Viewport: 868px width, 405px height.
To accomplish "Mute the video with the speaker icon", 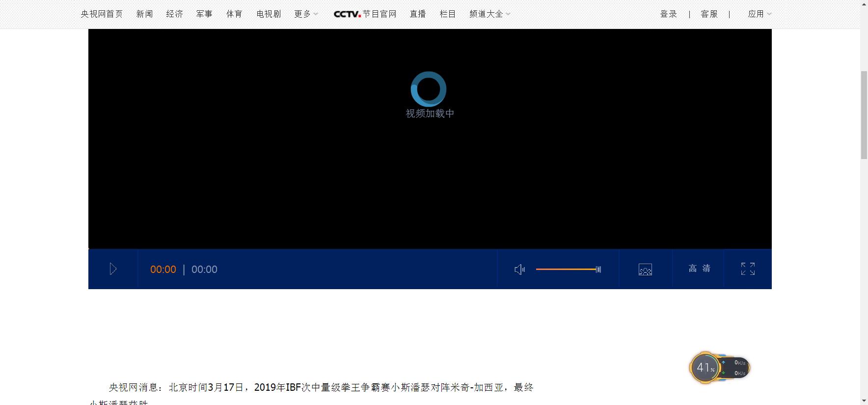I will (x=519, y=270).
